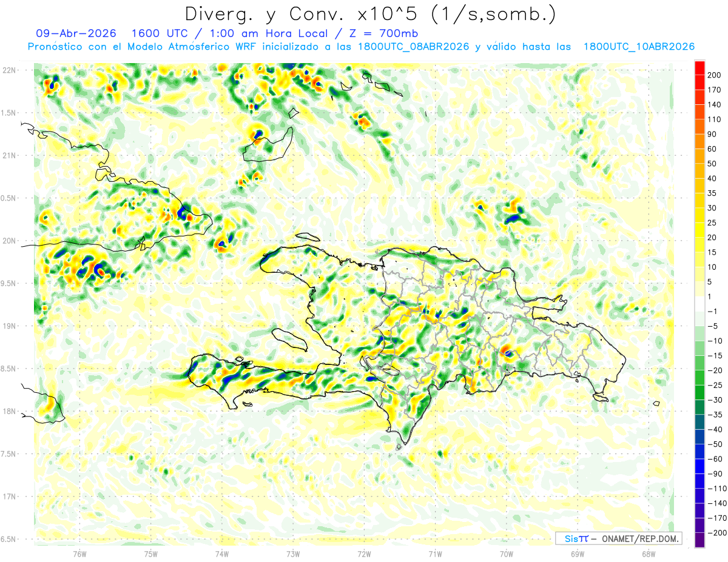The width and height of the screenshot is (728, 562).
Task: Click the 1800UTC_08ABR2026 initialization time text
Action: coord(414,47)
